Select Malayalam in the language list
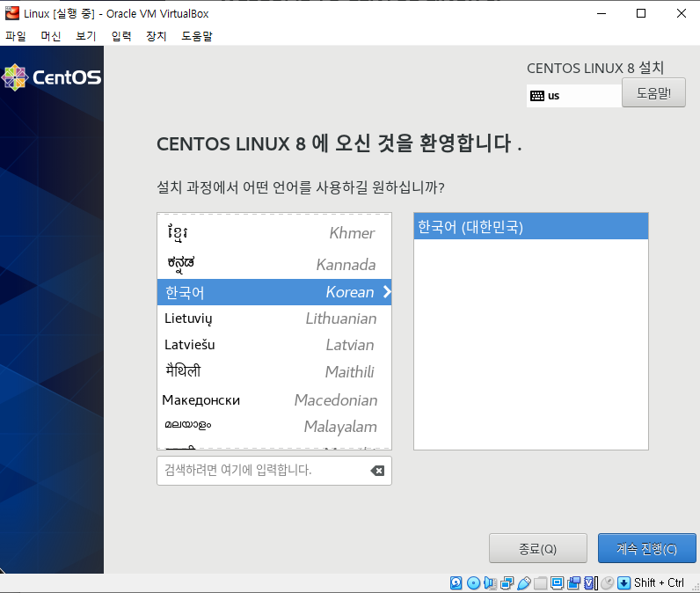The image size is (700, 593). click(274, 427)
